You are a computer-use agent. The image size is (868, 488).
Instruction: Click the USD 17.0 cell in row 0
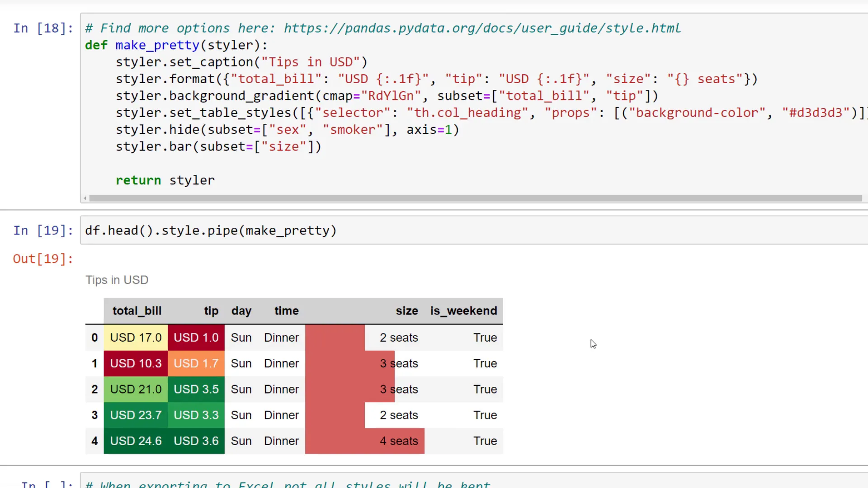136,337
